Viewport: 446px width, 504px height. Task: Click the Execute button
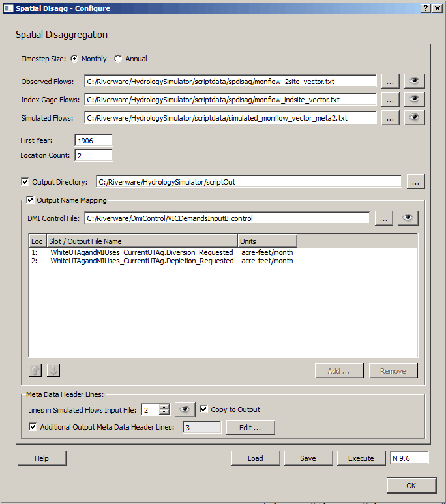coord(361,458)
